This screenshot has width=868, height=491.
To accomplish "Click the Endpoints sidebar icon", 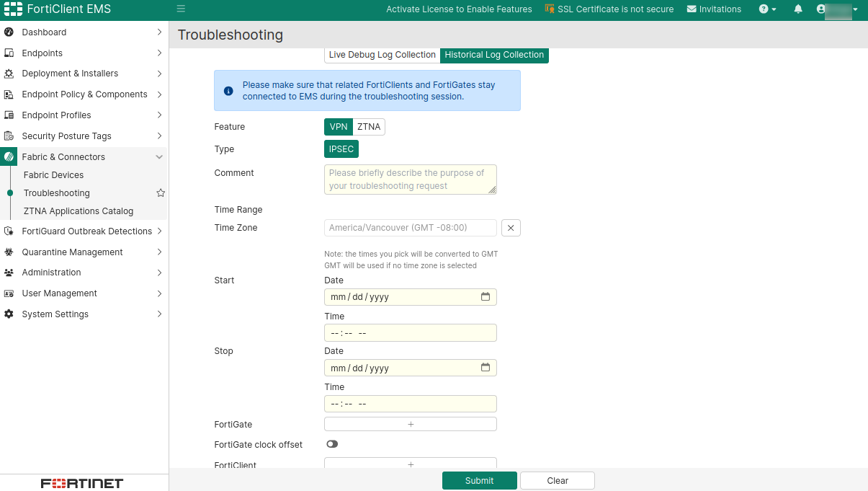I will [x=9, y=53].
